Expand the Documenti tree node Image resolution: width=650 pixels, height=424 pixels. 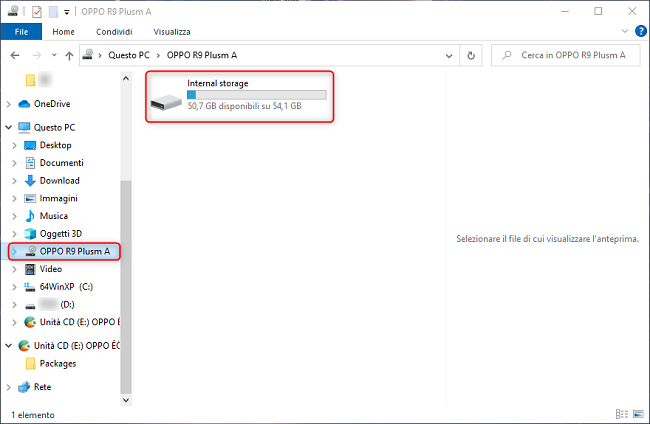click(x=15, y=163)
